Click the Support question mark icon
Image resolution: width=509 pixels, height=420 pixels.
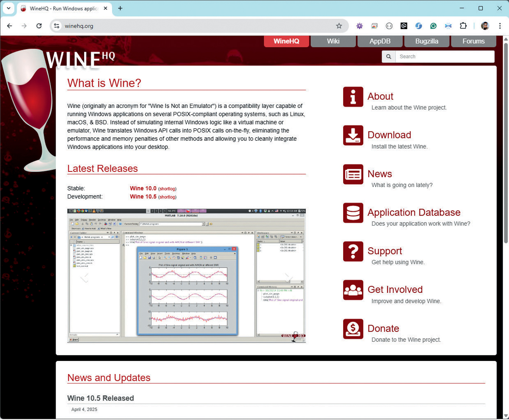pos(353,251)
